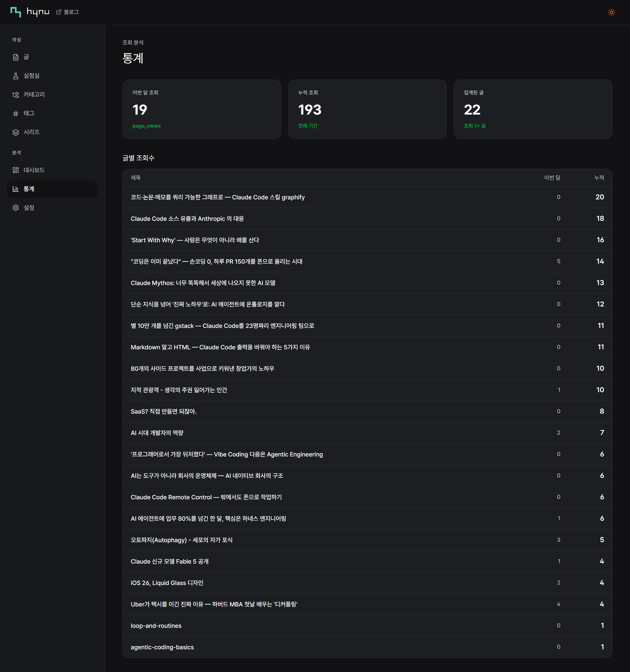Select 'AI 시대 개발자의 역량' title
630x672 pixels.
[x=157, y=433]
